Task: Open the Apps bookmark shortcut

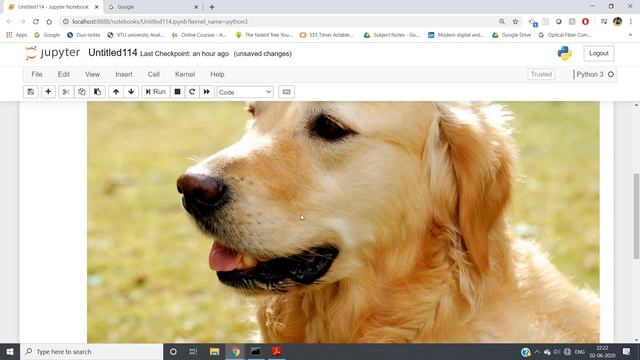Action: [x=17, y=35]
